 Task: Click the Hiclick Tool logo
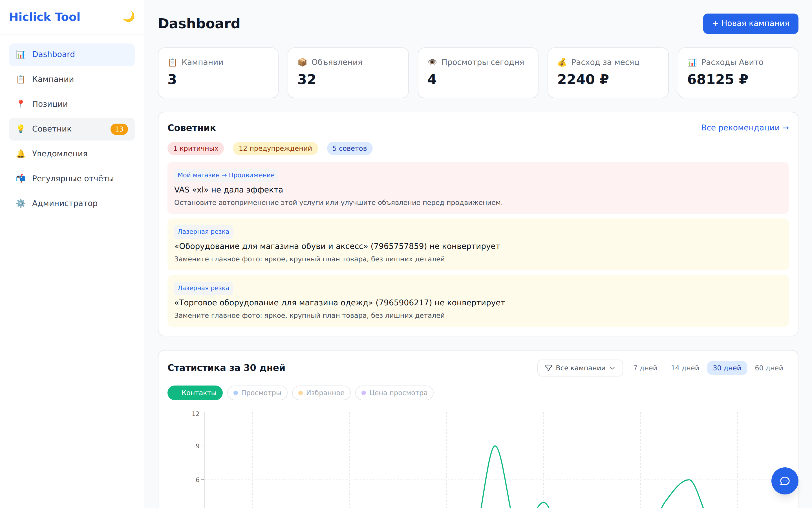point(45,17)
